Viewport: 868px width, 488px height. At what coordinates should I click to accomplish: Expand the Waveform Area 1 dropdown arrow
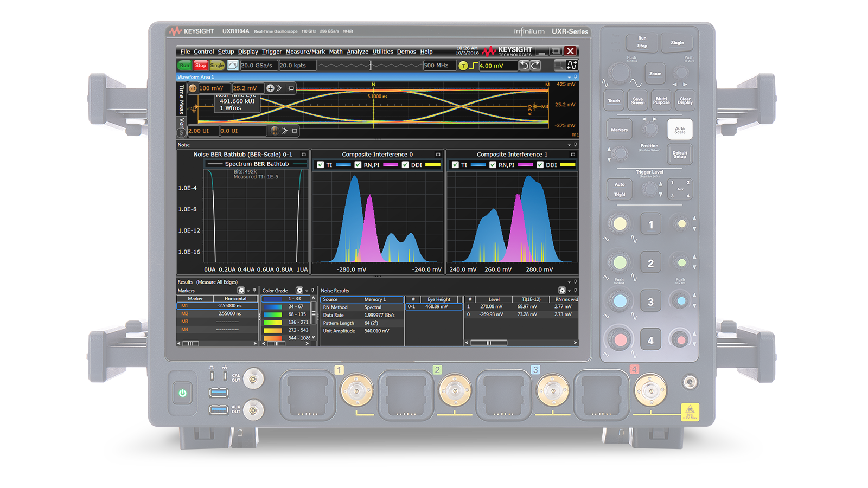coord(569,77)
